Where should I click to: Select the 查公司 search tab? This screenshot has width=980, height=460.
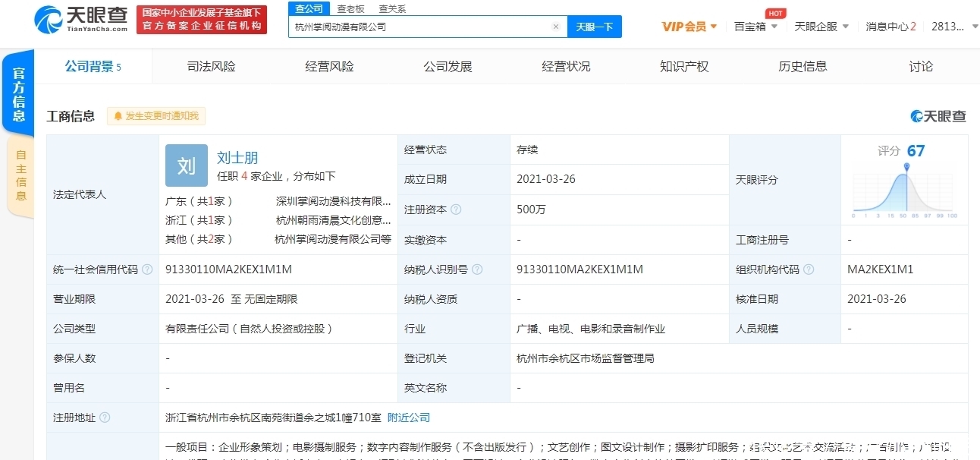[x=309, y=8]
